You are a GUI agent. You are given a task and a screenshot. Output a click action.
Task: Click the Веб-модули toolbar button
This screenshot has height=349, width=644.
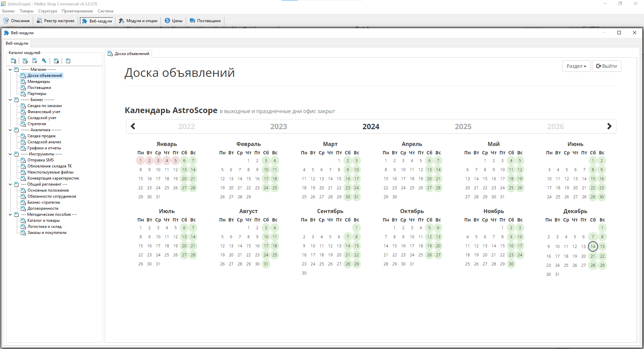tap(97, 21)
